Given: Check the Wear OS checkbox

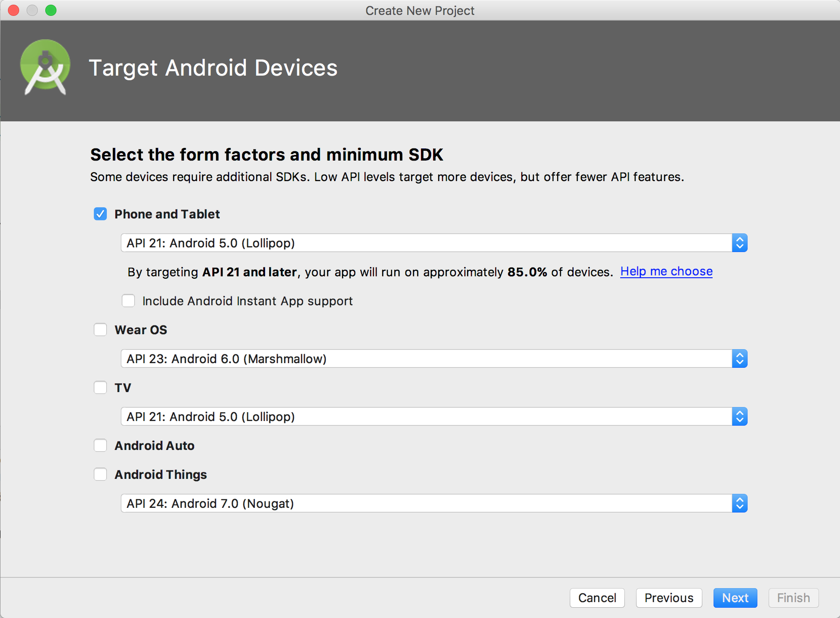Looking at the screenshot, I should pyautogui.click(x=100, y=330).
